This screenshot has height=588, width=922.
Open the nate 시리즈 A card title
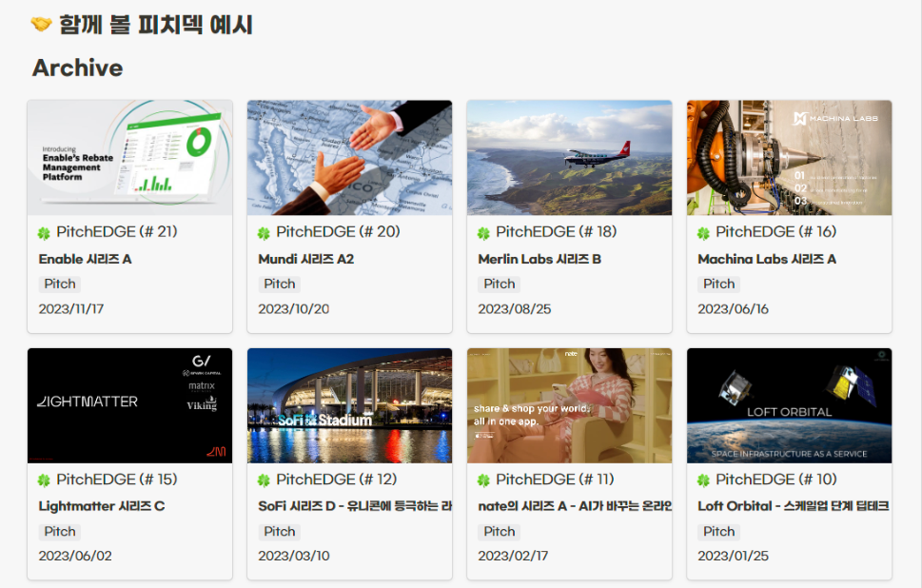pyautogui.click(x=575, y=506)
